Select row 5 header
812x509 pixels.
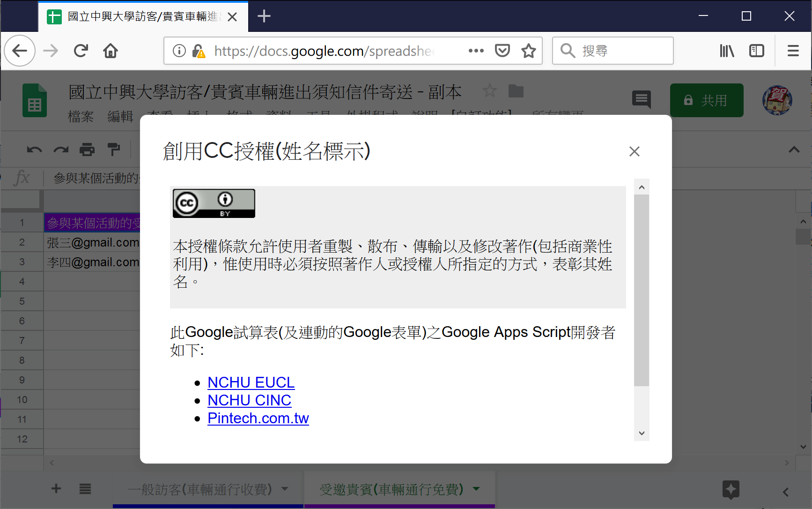(x=22, y=301)
